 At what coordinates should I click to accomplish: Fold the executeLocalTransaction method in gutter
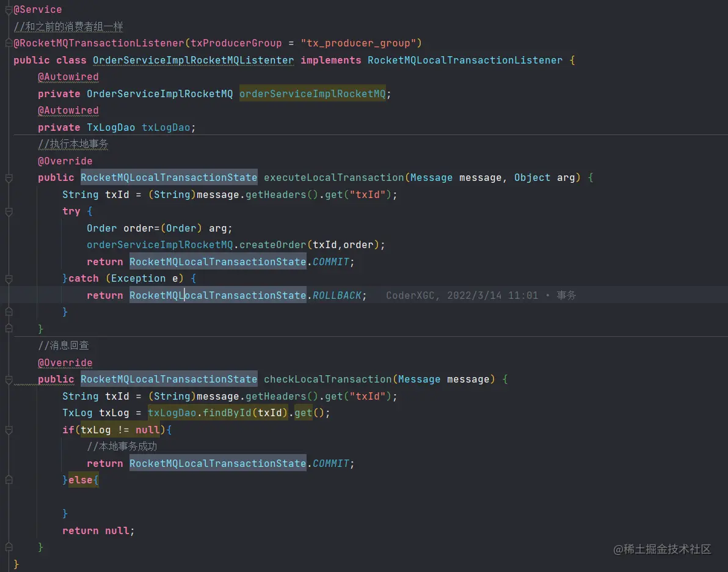point(9,178)
